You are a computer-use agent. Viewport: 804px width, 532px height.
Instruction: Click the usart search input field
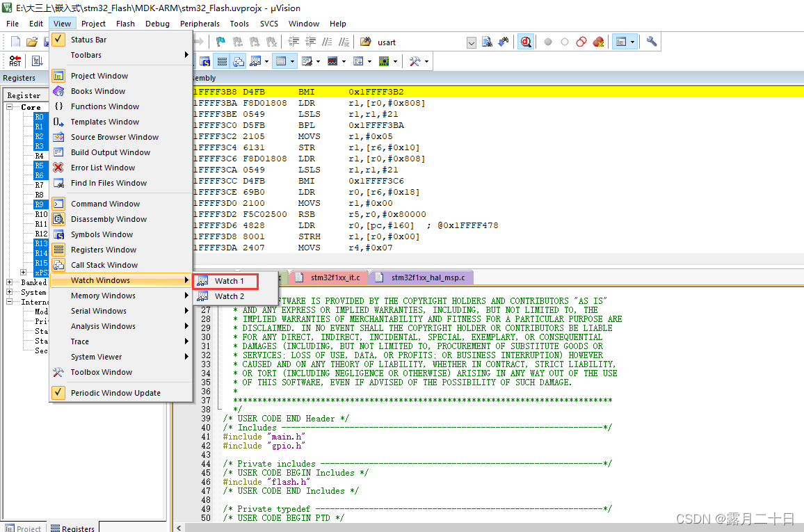point(421,42)
